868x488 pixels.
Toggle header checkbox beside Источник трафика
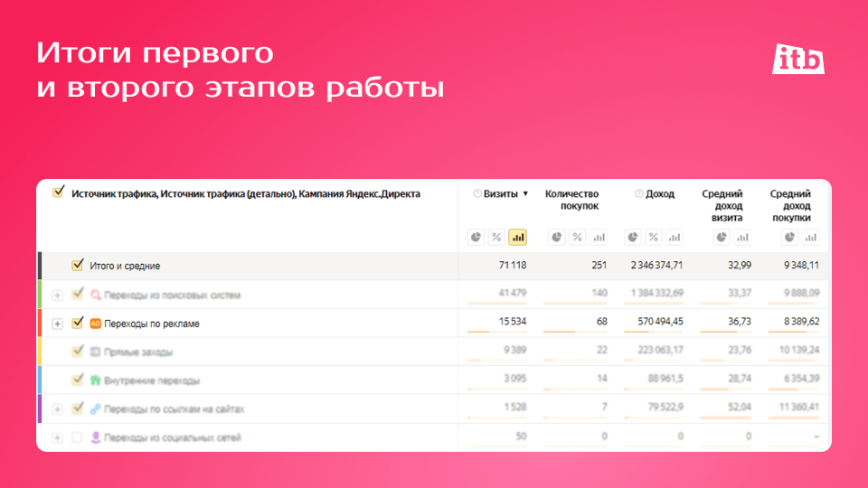coord(58,192)
